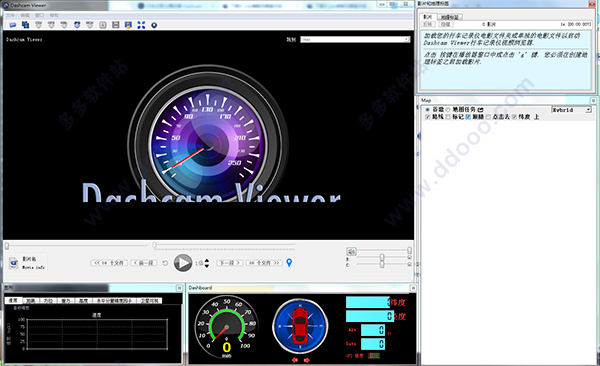Click the GPX export toolbar icon
600x366 pixels.
(x=51, y=25)
